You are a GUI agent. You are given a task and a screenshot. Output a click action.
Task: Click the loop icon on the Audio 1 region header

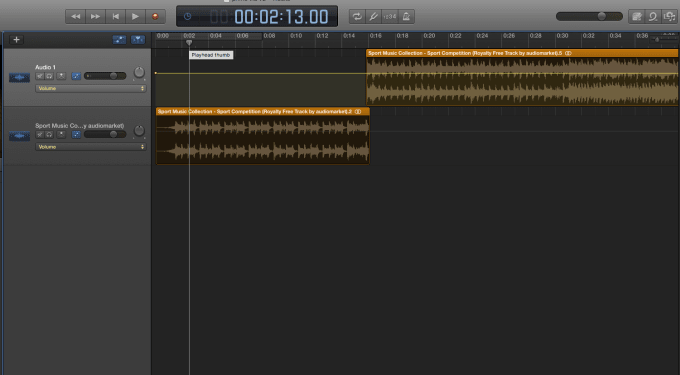pyautogui.click(x=568, y=53)
